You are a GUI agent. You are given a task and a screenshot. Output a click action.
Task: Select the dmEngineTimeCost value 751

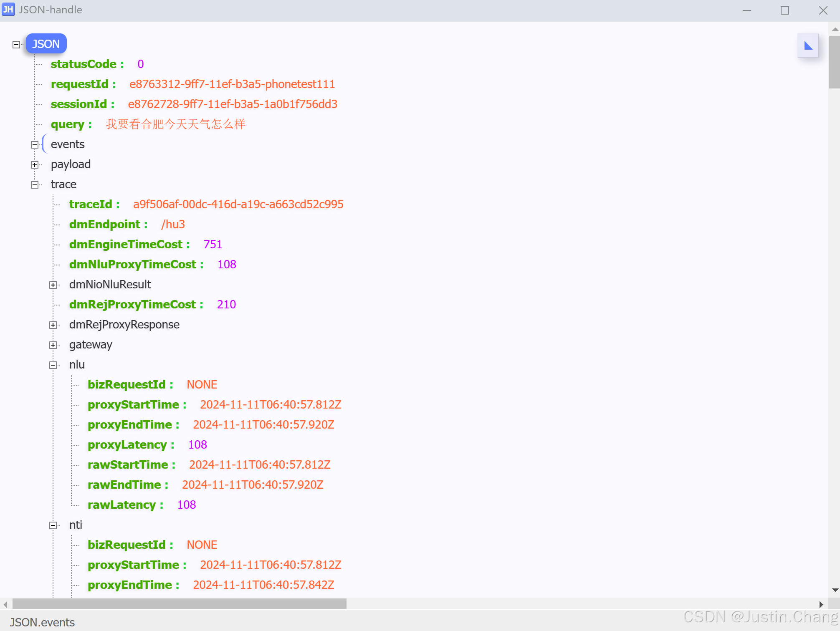pyautogui.click(x=213, y=245)
